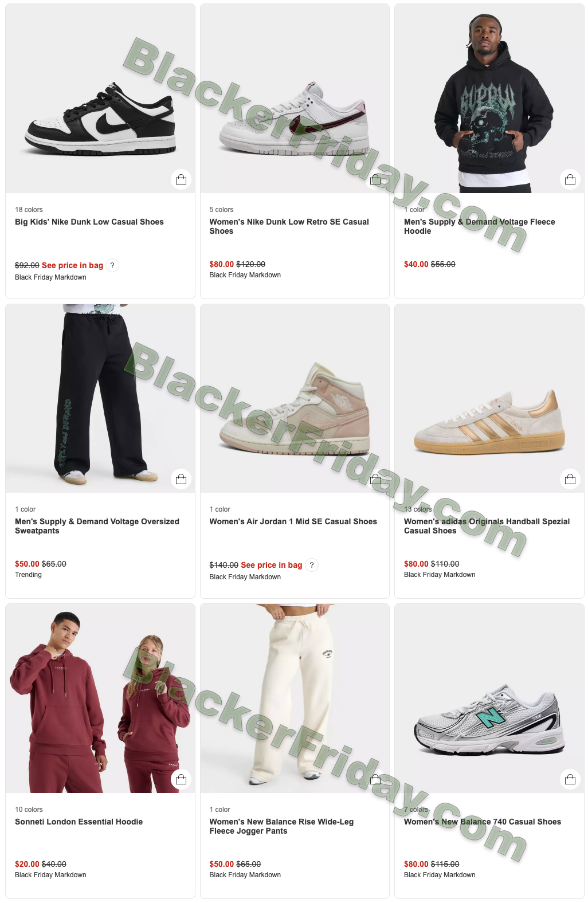This screenshot has width=588, height=903.
Task: Add Women's Nike Dunk Low Retro SE to bag
Action: click(x=375, y=179)
